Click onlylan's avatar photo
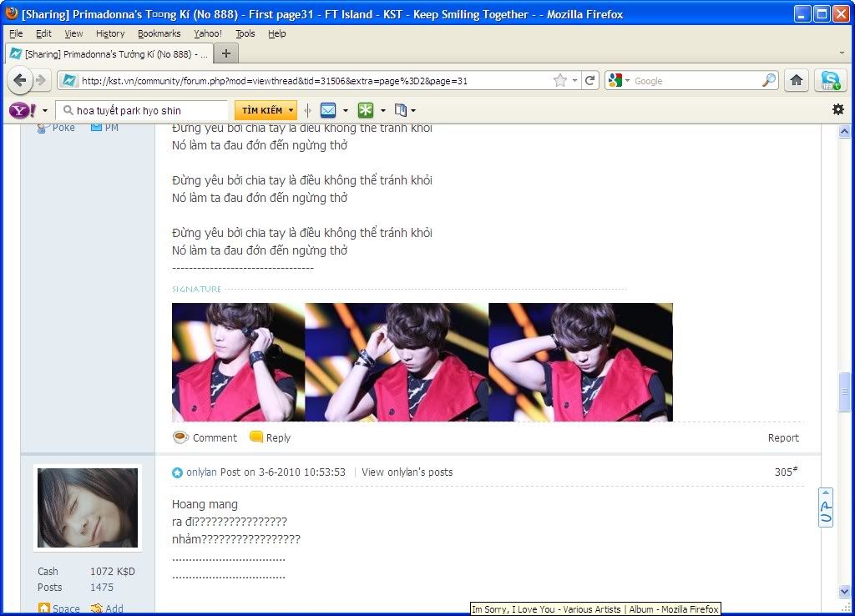 [x=88, y=507]
